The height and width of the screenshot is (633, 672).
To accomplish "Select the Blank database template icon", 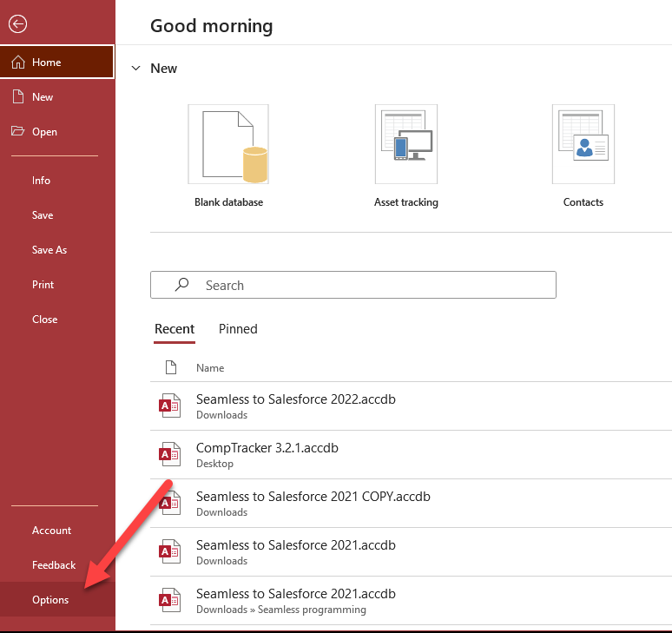I will coord(228,144).
